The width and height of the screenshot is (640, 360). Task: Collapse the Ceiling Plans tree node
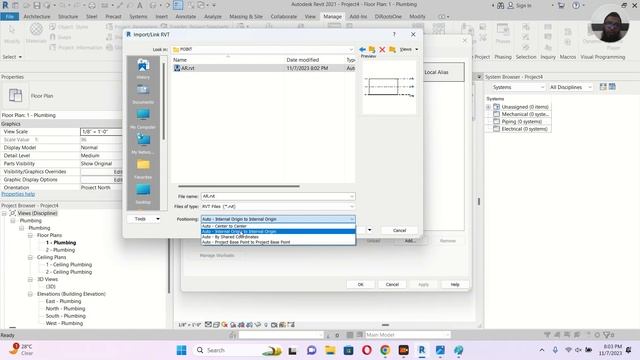(x=30, y=258)
